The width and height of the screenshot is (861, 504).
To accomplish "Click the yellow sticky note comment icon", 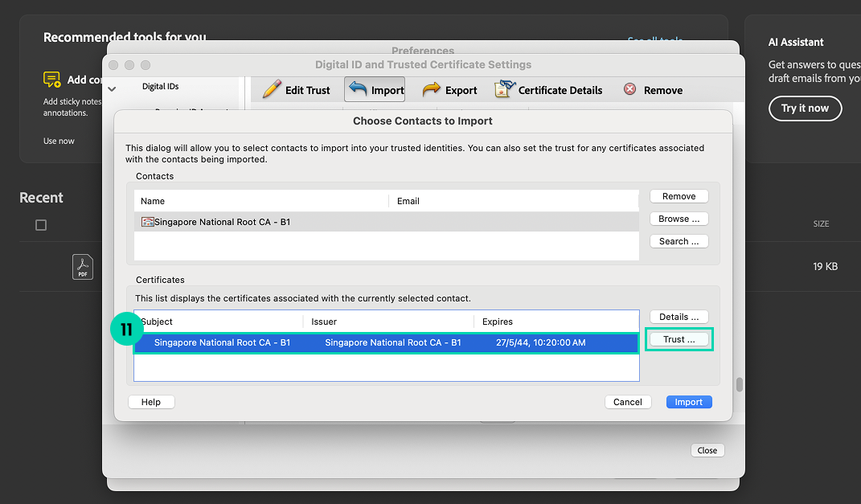I will [x=52, y=80].
